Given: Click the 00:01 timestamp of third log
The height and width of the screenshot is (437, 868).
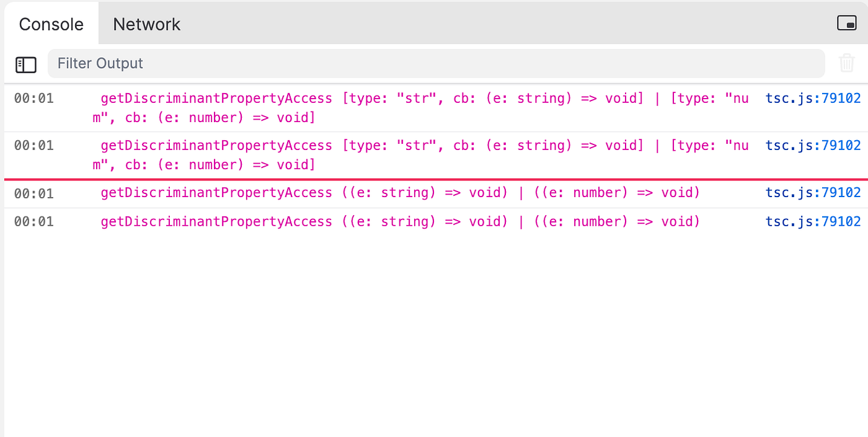Looking at the screenshot, I should (34, 193).
